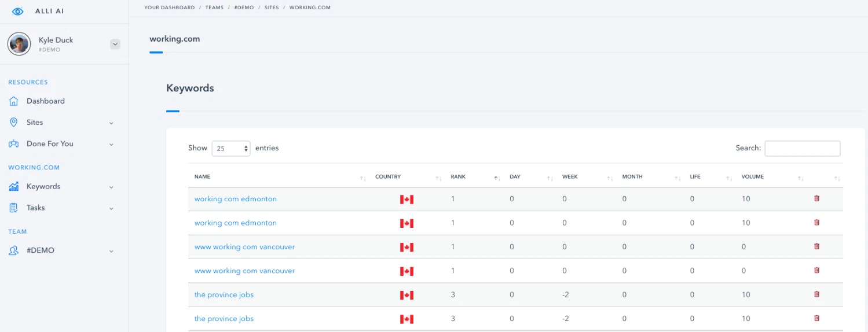The image size is (868, 332).
Task: Click the Tasks clipboard icon
Action: point(14,208)
